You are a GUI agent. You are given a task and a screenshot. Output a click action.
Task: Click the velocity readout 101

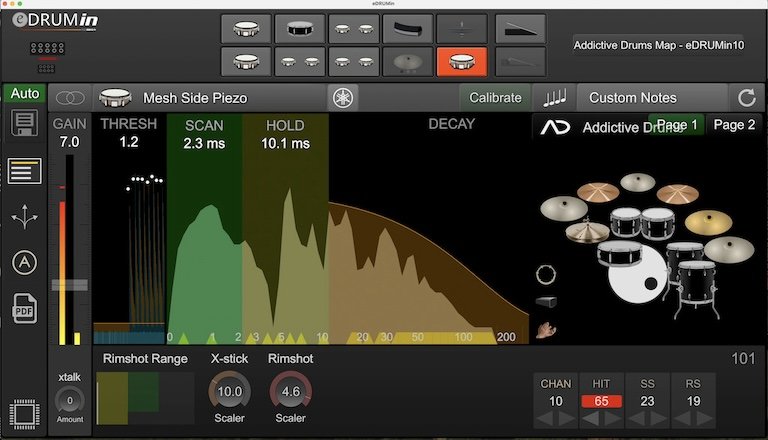743,359
